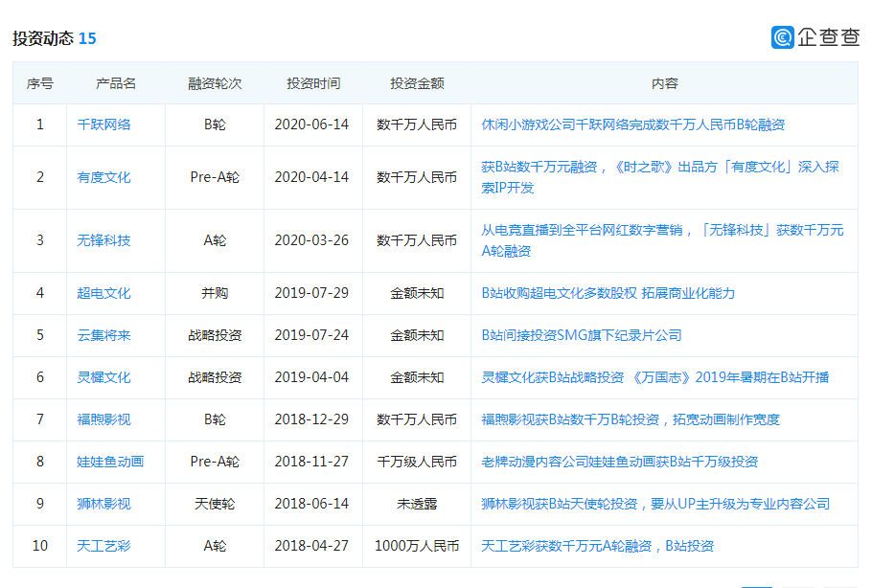
Task: View the 福煦影视 product page
Action: (103, 419)
